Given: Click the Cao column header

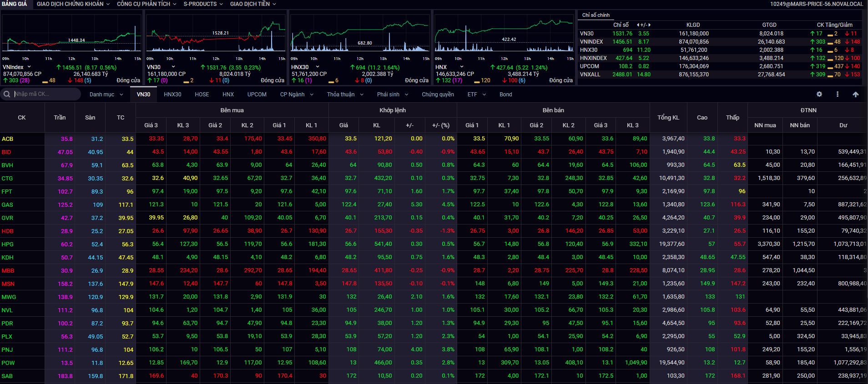Looking at the screenshot, I should (x=702, y=118).
